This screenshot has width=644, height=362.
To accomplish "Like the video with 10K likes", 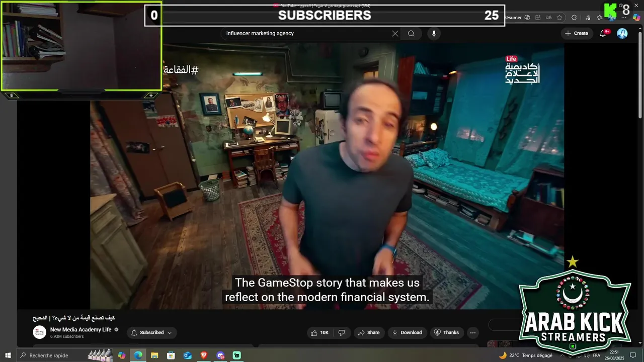I will tap(320, 332).
